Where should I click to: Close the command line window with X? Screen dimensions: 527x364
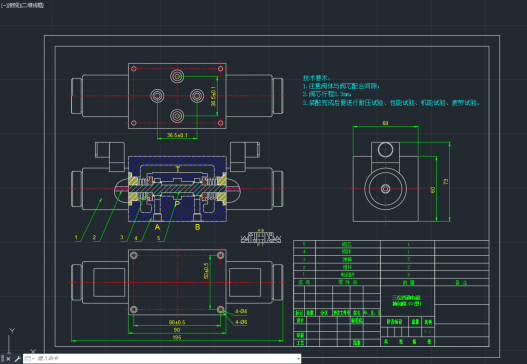(8, 359)
